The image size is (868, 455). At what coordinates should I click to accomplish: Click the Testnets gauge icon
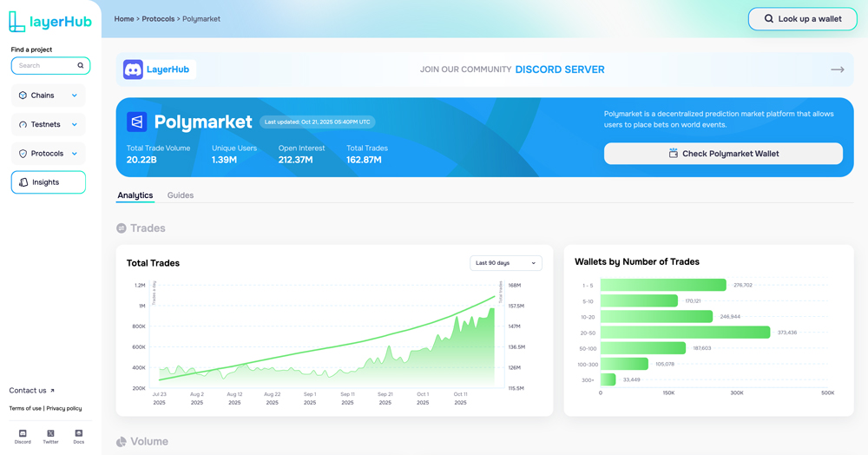point(23,124)
